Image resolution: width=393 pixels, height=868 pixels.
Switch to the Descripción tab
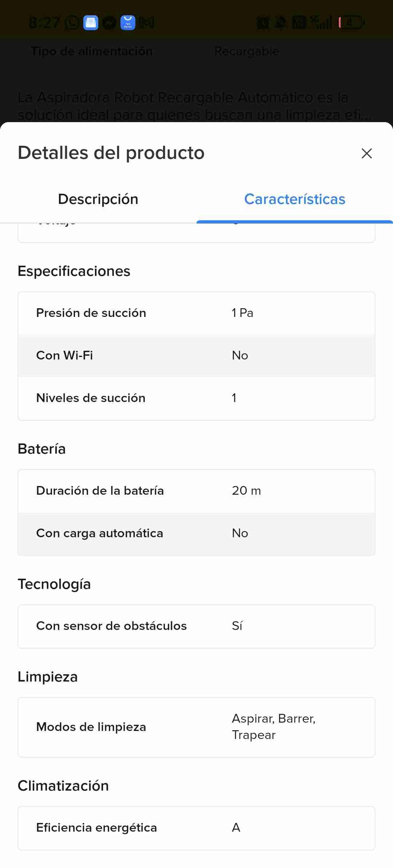point(98,199)
